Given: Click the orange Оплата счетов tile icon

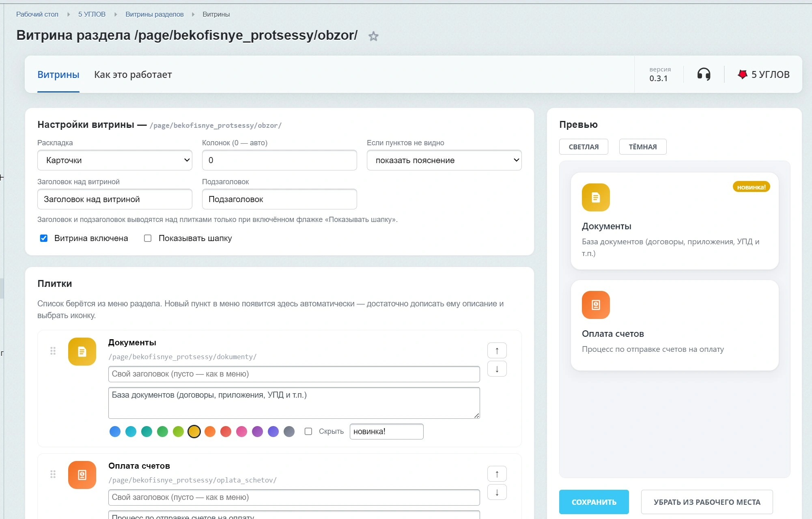Looking at the screenshot, I should (82, 475).
